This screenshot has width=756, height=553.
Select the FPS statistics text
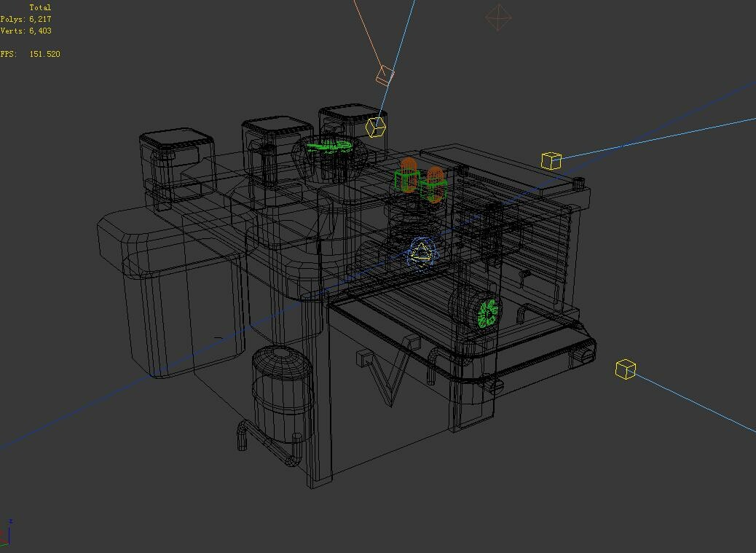(x=29, y=53)
